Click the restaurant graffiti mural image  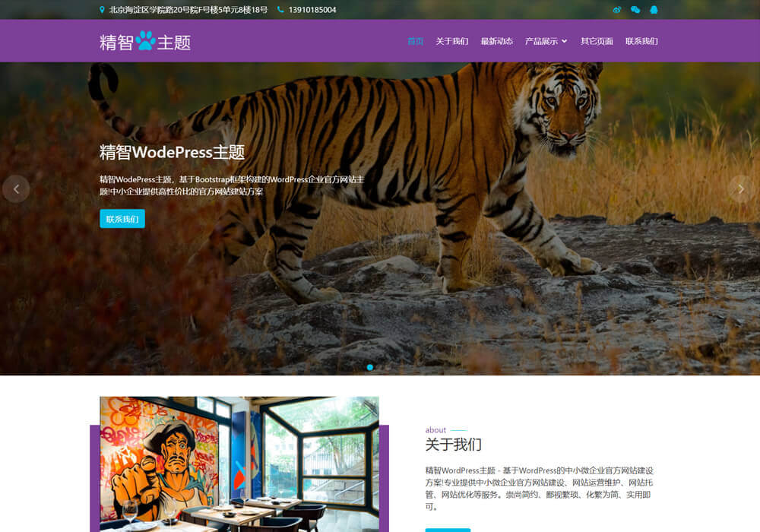(239, 464)
